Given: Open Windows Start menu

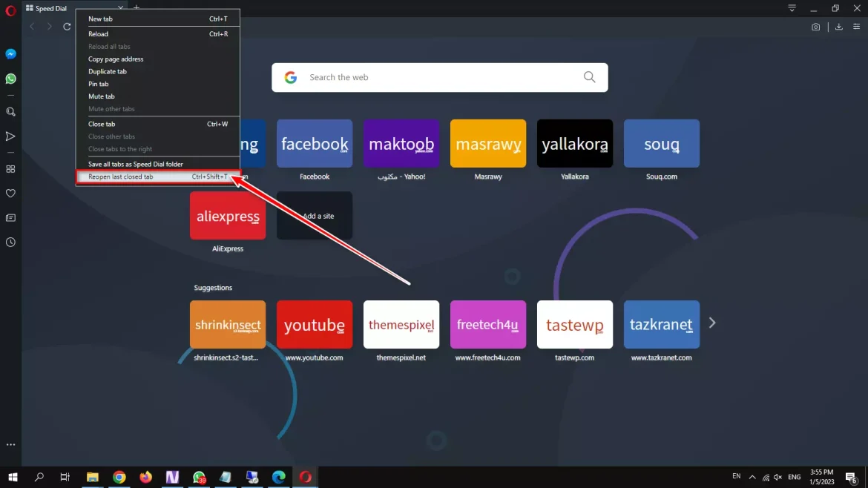Looking at the screenshot, I should 13,477.
